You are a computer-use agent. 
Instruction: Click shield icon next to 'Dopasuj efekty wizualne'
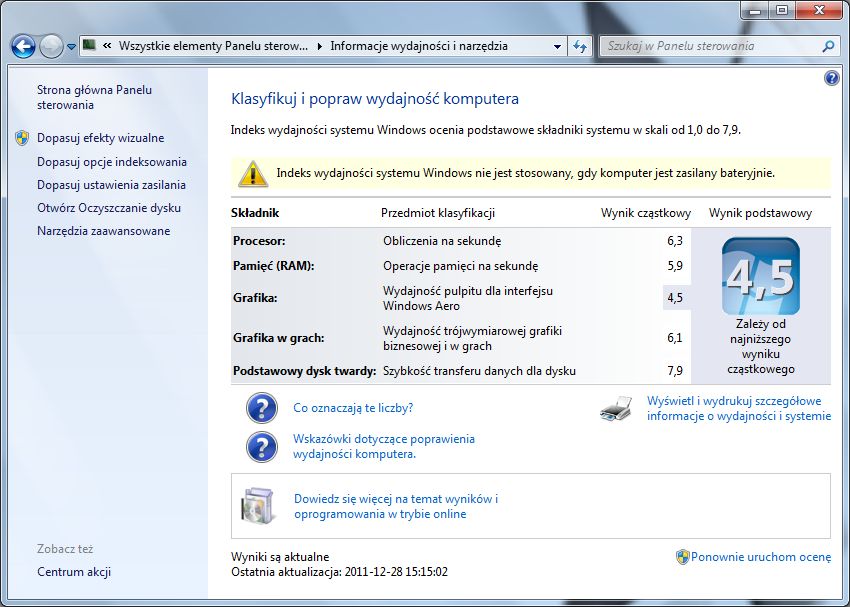[22, 138]
